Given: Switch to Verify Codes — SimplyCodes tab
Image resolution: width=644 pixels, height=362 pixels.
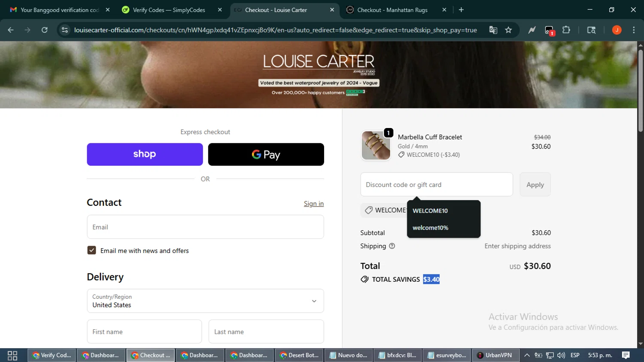Looking at the screenshot, I should click(169, 10).
